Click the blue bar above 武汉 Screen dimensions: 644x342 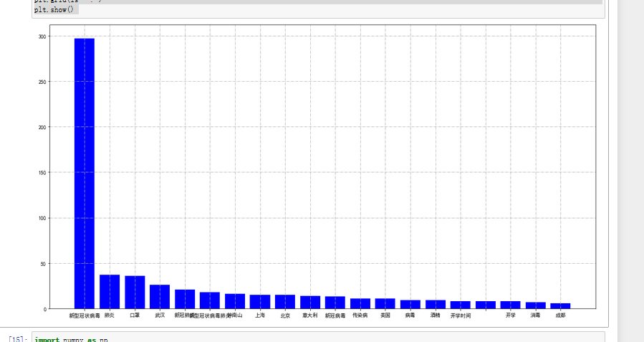coord(160,296)
